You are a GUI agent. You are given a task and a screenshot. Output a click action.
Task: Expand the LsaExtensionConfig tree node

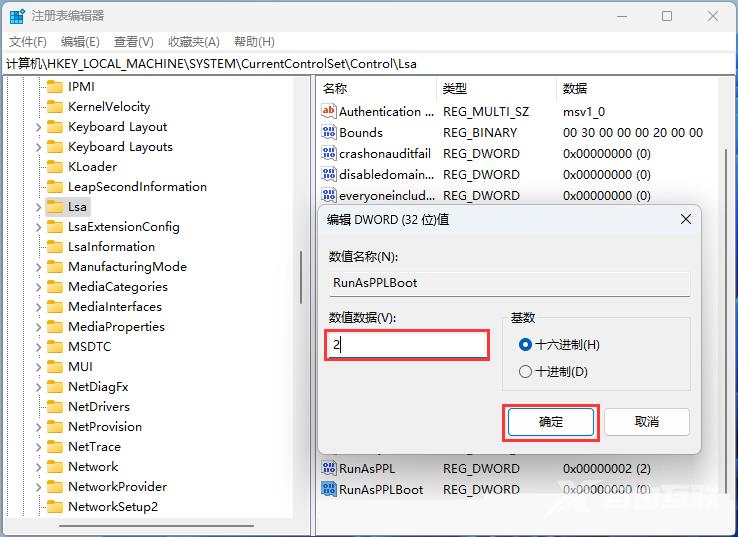pos(39,227)
